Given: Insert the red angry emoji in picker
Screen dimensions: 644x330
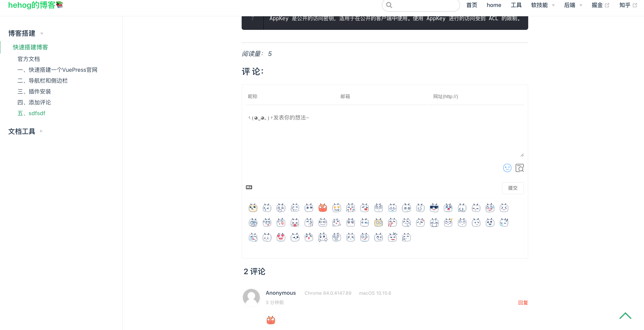Looking at the screenshot, I should click(x=323, y=208).
